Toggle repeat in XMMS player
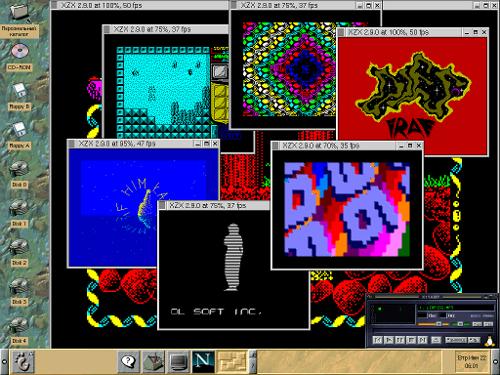The height and width of the screenshot is (375, 500). (x=474, y=340)
